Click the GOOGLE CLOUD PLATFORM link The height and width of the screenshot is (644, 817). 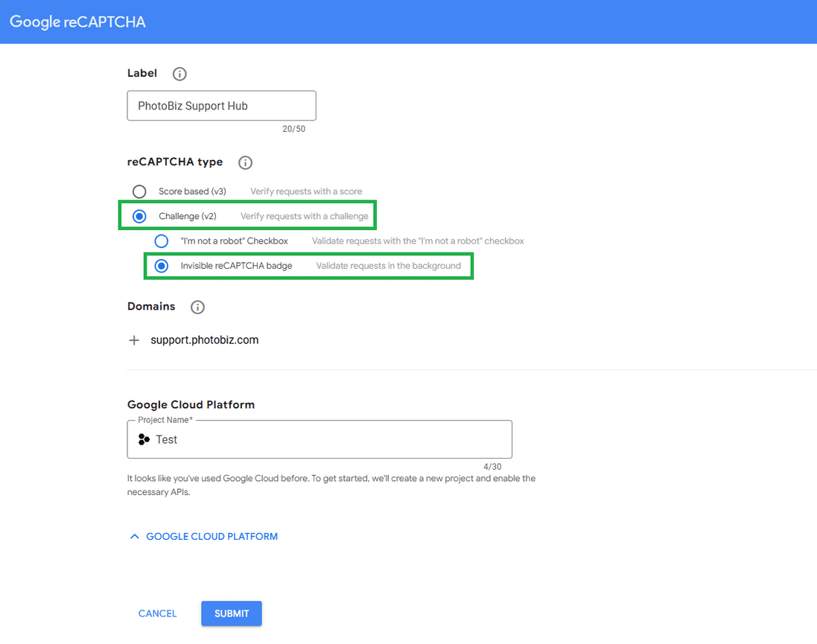pos(212,536)
